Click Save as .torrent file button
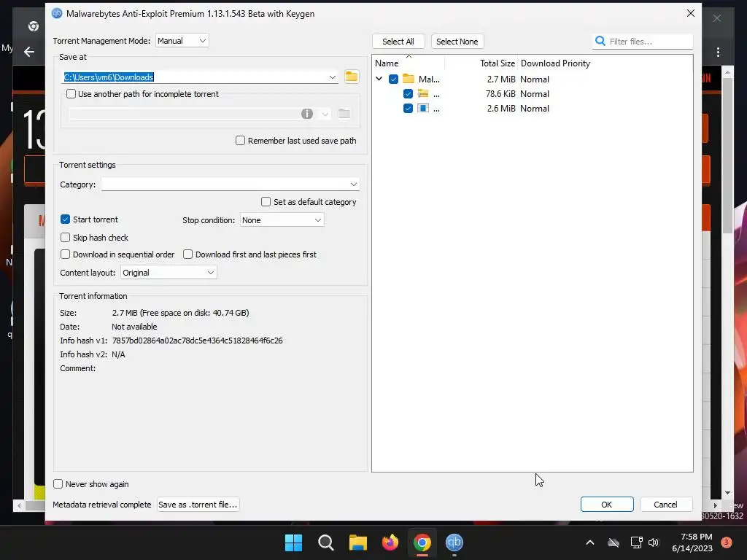Screen dimensions: 747x560 (198, 505)
